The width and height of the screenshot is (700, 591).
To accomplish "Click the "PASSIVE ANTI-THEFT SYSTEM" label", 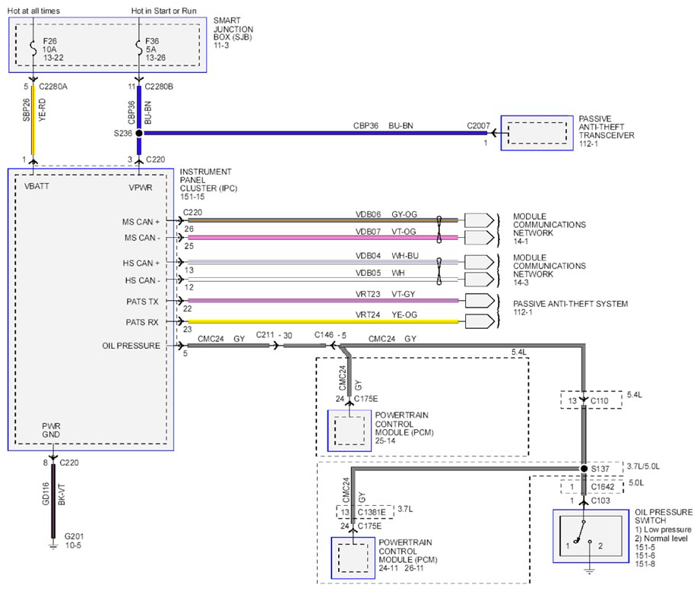I will click(x=571, y=304).
